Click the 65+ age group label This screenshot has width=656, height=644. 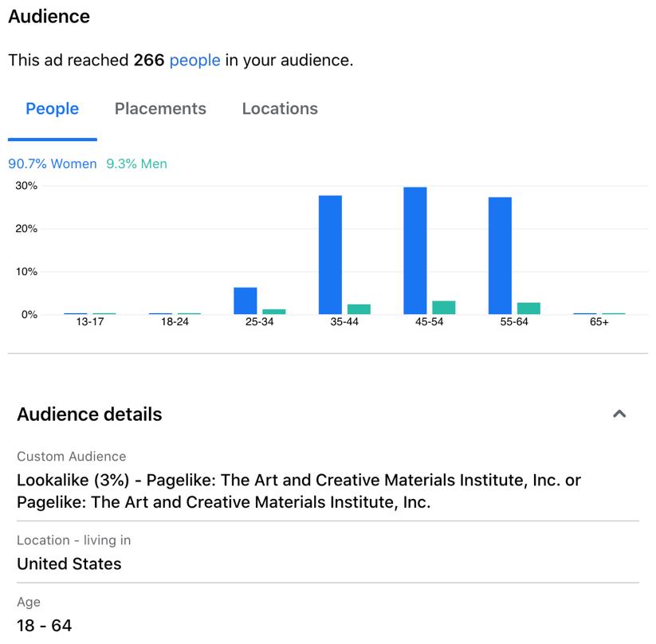click(599, 323)
